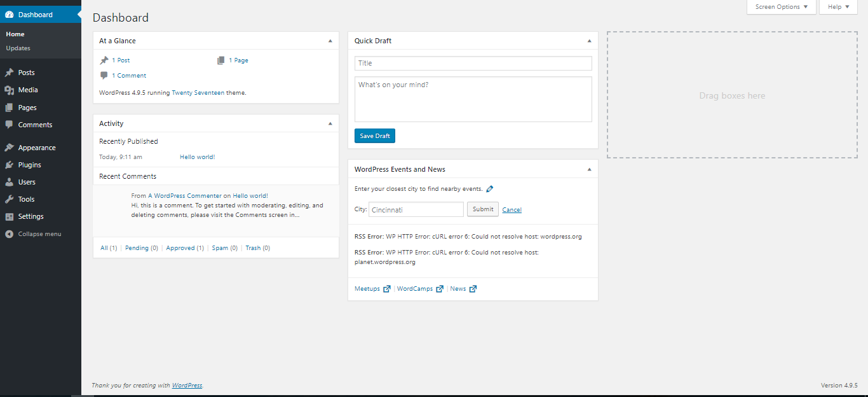Click the City input field
The image size is (868, 397).
416,209
